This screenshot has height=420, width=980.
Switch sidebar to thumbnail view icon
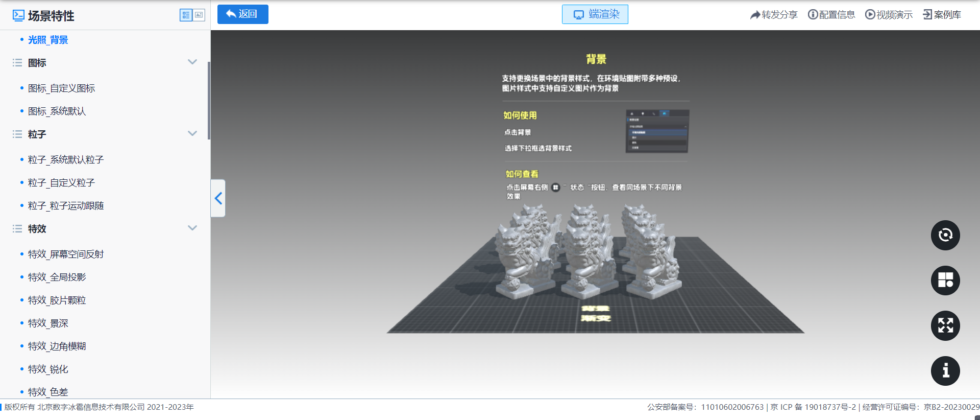[x=199, y=15]
